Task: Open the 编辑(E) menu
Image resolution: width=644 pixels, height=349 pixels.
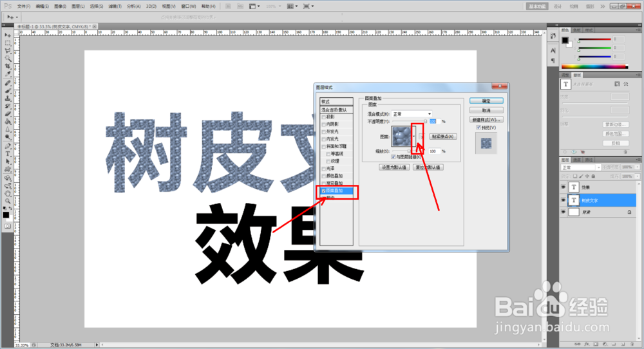Action: pos(43,6)
